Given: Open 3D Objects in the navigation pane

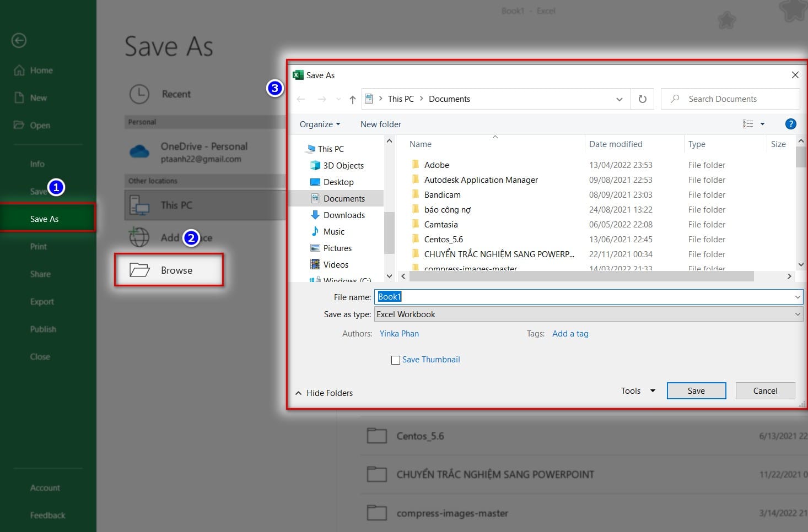Looking at the screenshot, I should [342, 165].
